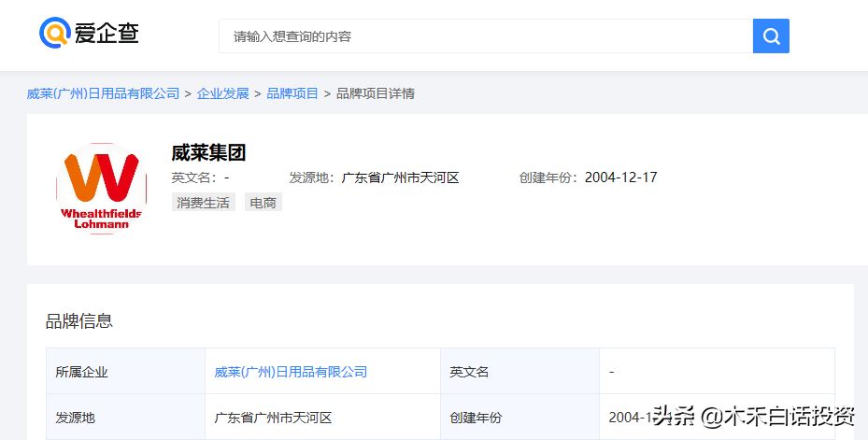This screenshot has width=868, height=440.
Task: Click the 英文名 table label cell
Action: (x=519, y=372)
